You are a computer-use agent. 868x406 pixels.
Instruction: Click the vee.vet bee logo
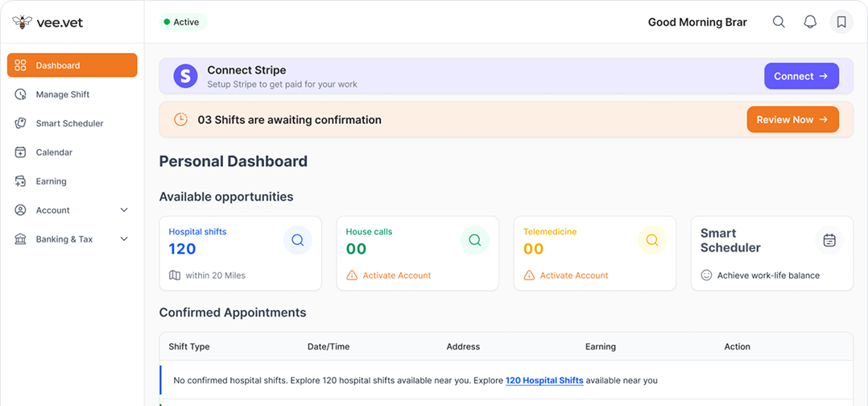pos(23,22)
